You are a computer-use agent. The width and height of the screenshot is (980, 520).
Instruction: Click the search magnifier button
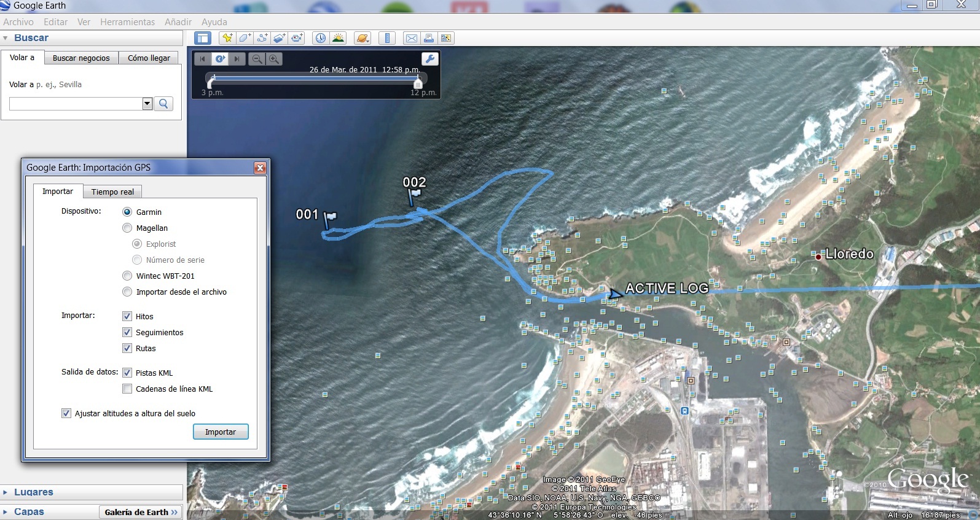pyautogui.click(x=163, y=104)
